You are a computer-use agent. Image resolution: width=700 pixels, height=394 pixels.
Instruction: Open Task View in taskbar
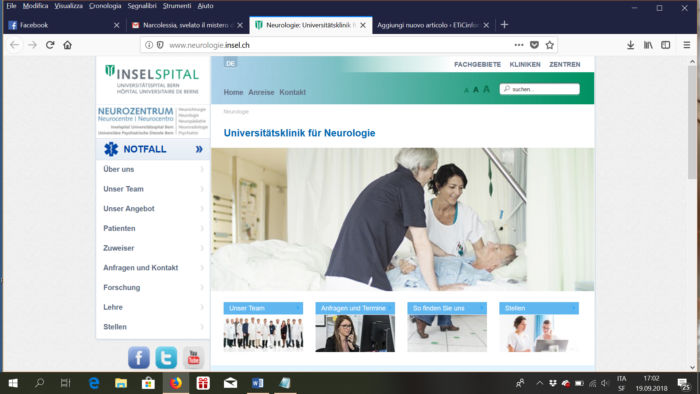pyautogui.click(x=66, y=383)
